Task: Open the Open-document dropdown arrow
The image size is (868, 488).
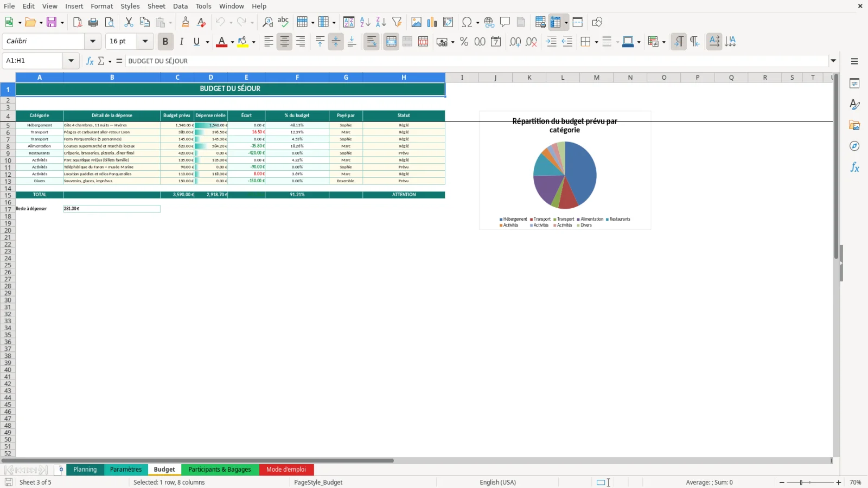Action: [41, 22]
